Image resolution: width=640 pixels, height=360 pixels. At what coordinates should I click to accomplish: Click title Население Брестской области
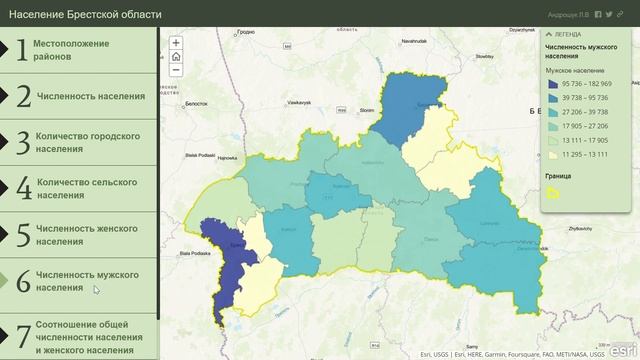(85, 14)
